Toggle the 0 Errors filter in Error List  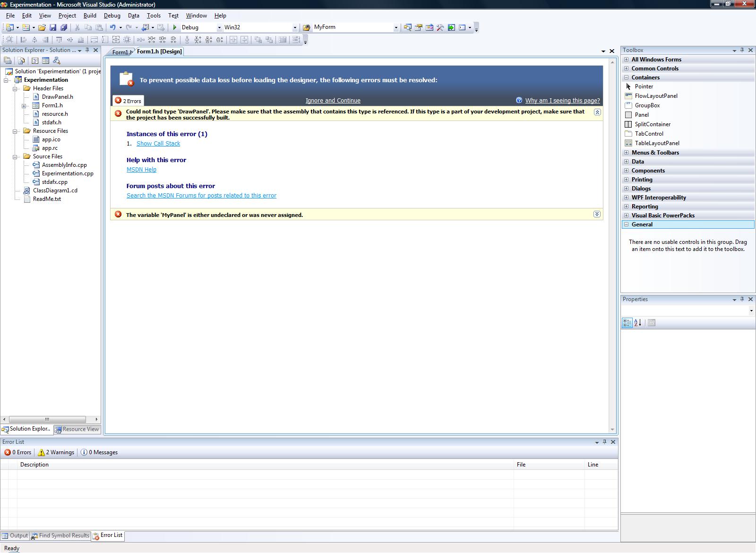(18, 452)
